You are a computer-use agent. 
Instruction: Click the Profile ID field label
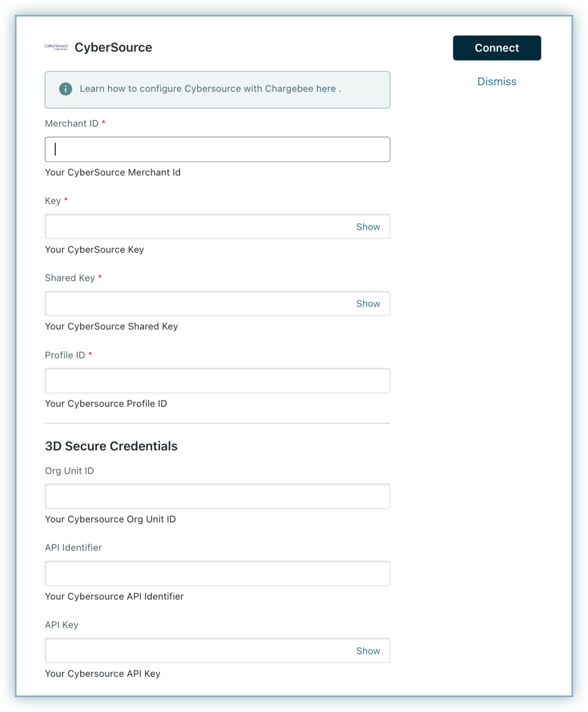[65, 356]
